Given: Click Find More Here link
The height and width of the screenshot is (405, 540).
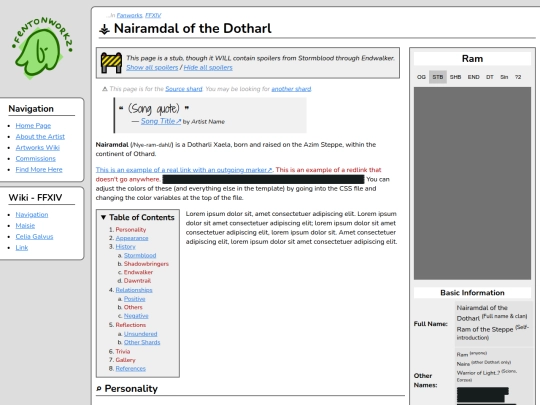Looking at the screenshot, I should tap(39, 170).
